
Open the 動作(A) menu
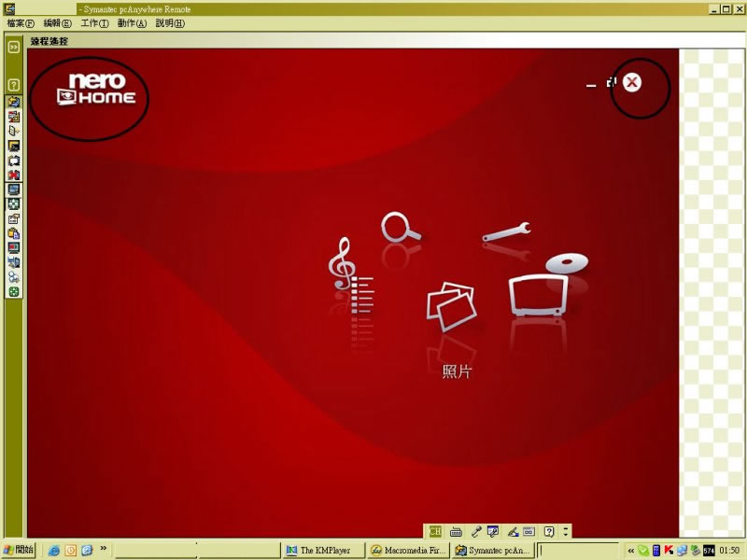pyautogui.click(x=132, y=22)
